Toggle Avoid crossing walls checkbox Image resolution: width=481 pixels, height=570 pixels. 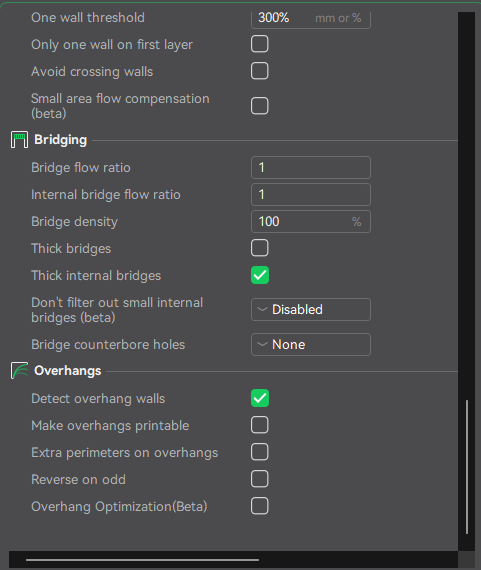tap(260, 71)
